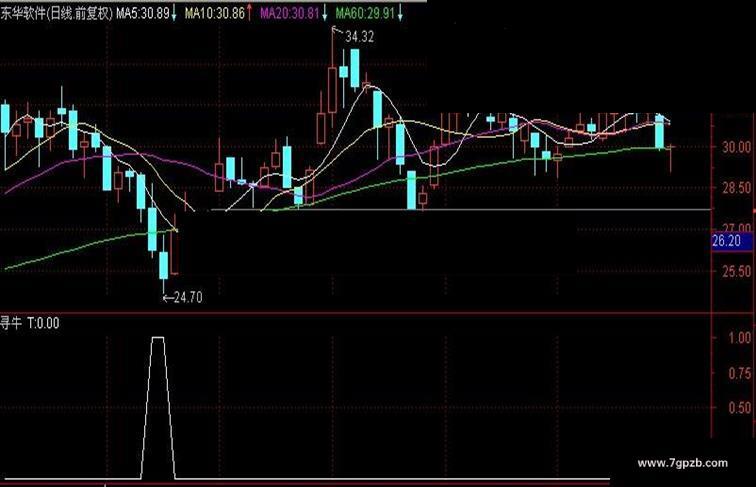Click the stock title 东华软件(日线,前复权)
The height and width of the screenshot is (487, 756).
56,13
